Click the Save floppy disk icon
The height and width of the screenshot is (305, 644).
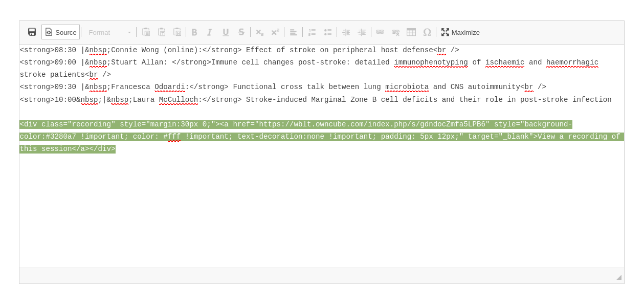click(x=32, y=32)
